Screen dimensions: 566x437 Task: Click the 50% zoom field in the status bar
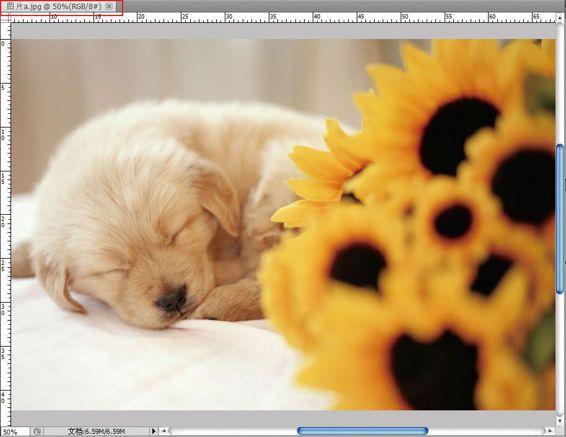coord(15,432)
